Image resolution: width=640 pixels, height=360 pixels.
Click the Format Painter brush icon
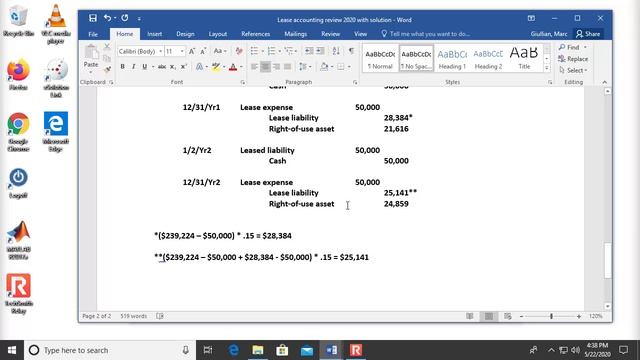[107, 70]
